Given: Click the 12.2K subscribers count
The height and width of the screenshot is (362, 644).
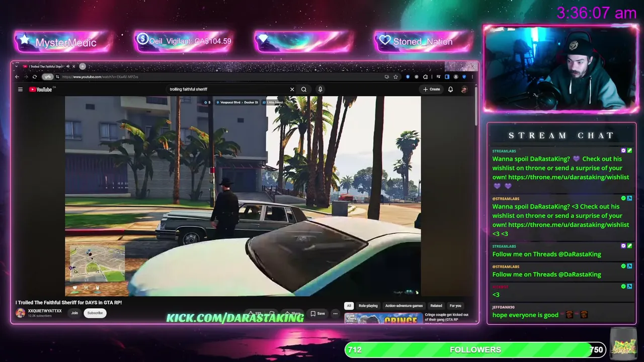Looking at the screenshot, I should (x=40, y=316).
